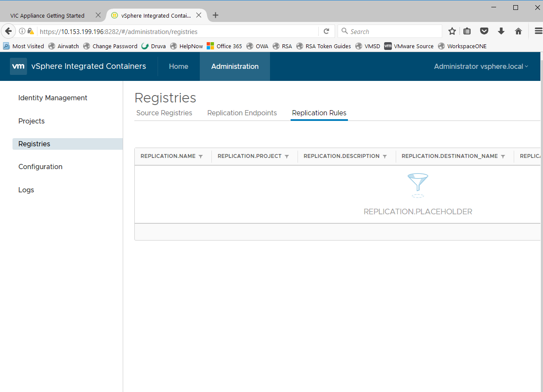Click the REPLICATION.DESCRIPTION column header
Viewport: 543px width, 392px height.
tap(341, 156)
